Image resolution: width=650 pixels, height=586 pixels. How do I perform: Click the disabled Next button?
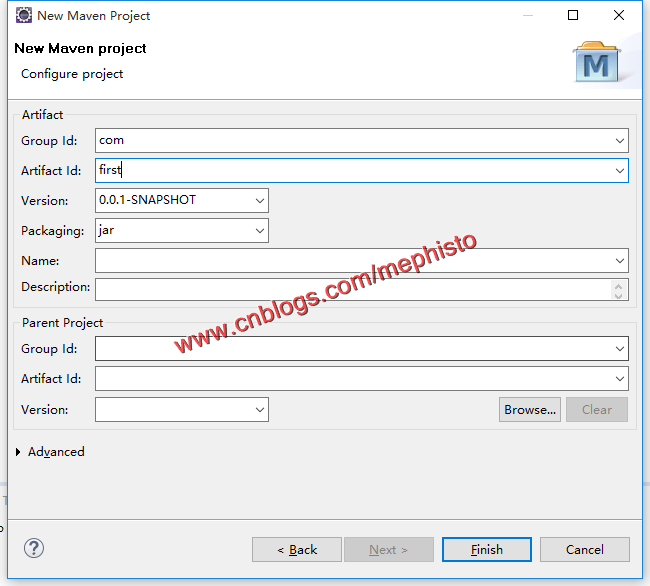pos(389,550)
